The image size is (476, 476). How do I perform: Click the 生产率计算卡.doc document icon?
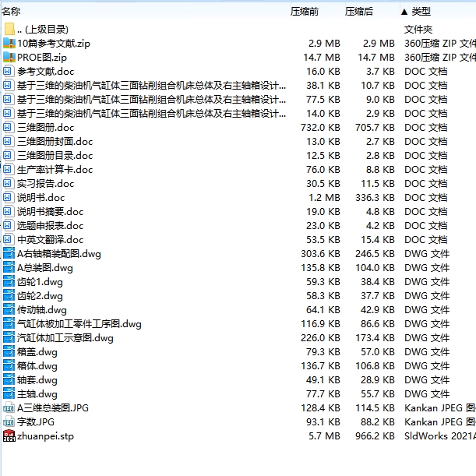click(9, 169)
